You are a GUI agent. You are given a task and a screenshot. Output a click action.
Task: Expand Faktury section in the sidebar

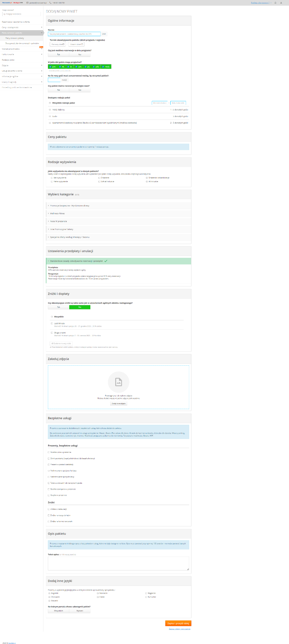8,54
